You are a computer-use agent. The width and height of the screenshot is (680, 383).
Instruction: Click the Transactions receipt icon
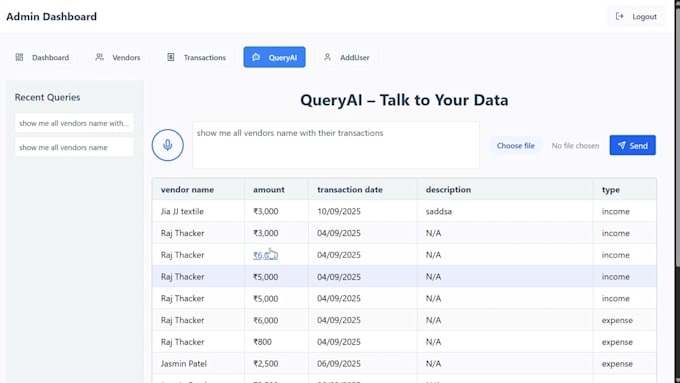(171, 57)
